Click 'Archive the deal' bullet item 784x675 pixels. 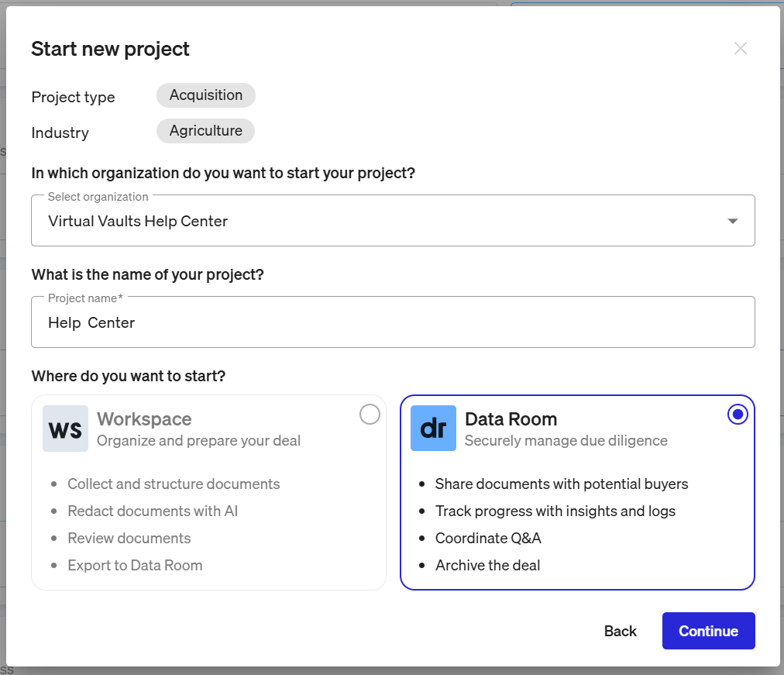487,565
